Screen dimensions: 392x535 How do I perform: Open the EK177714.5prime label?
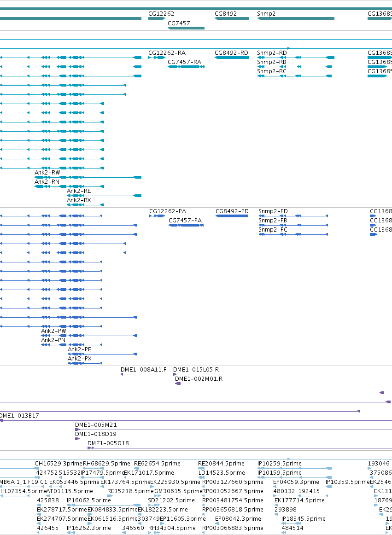[299, 500]
